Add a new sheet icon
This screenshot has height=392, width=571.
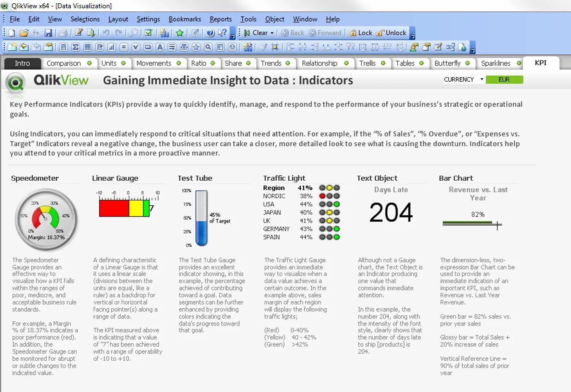[12, 47]
